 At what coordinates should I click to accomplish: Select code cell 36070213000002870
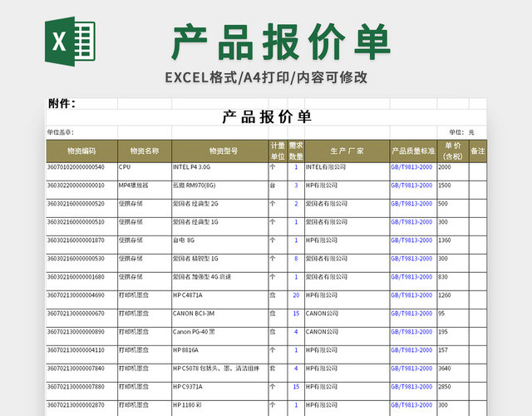point(81,409)
